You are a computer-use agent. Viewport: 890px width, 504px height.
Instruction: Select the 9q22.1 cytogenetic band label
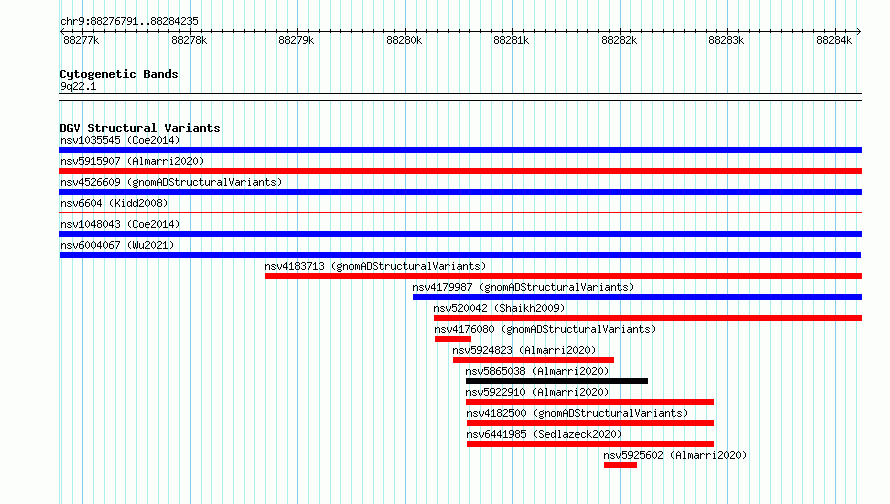(x=78, y=86)
